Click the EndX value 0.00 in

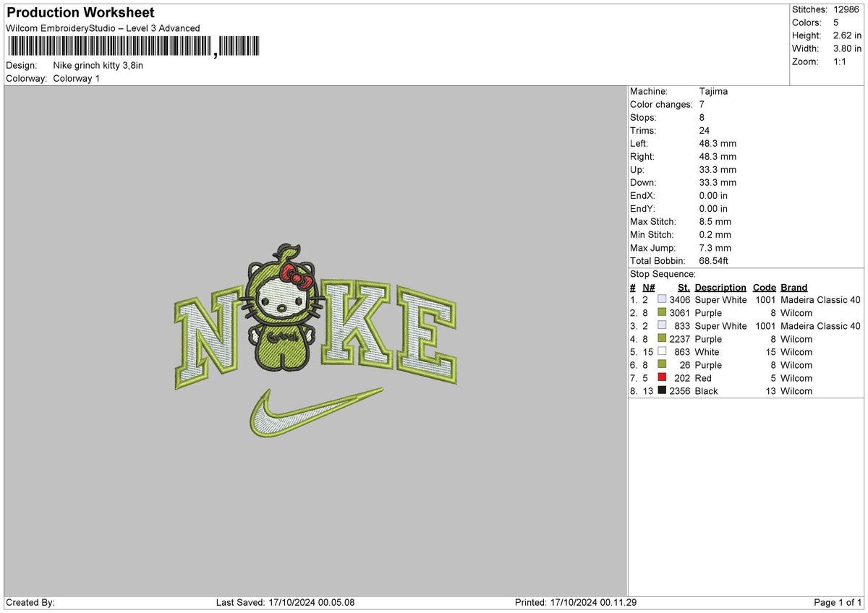click(714, 195)
